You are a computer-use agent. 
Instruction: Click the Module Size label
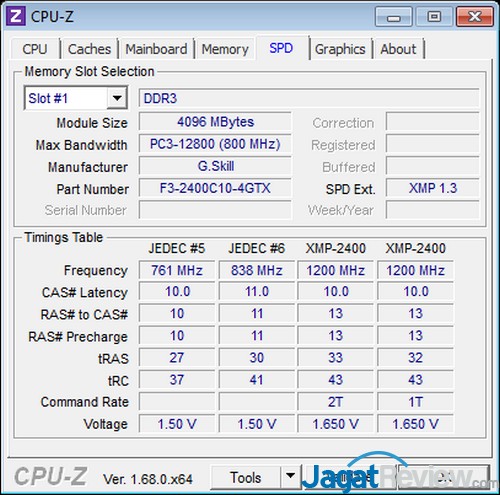[92, 123]
